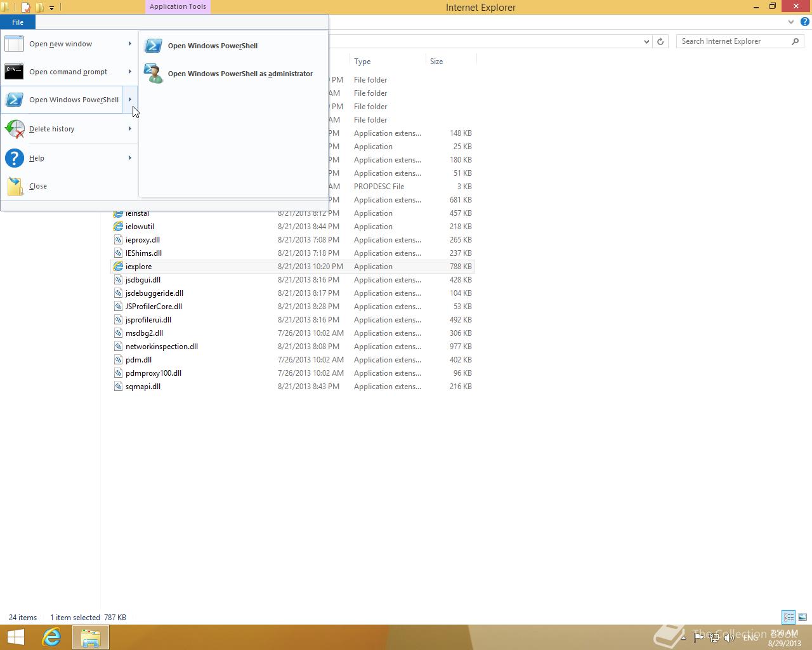
Task: Select the IEShims.dll file
Action: point(143,253)
